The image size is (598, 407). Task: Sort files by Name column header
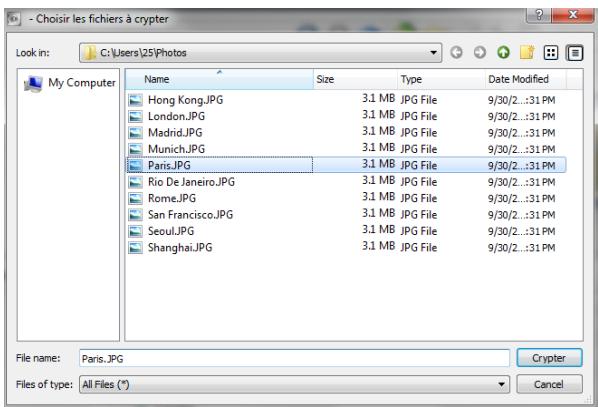coord(219,79)
